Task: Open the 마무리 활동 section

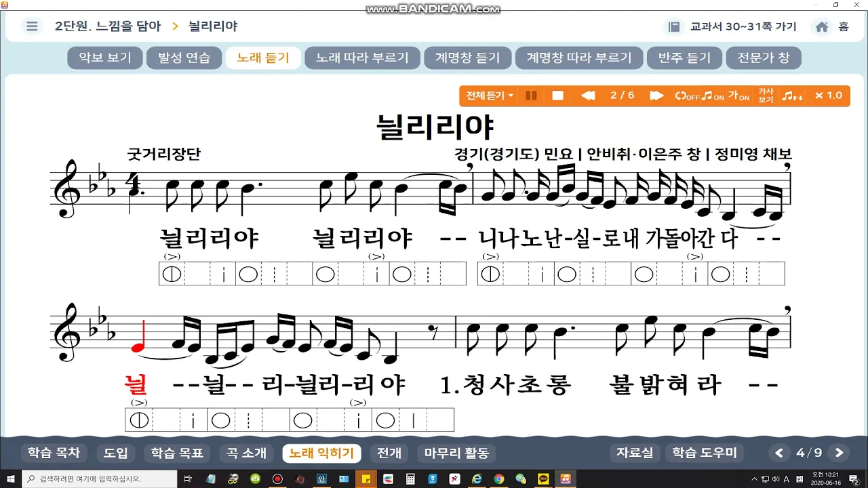Action: (x=456, y=453)
